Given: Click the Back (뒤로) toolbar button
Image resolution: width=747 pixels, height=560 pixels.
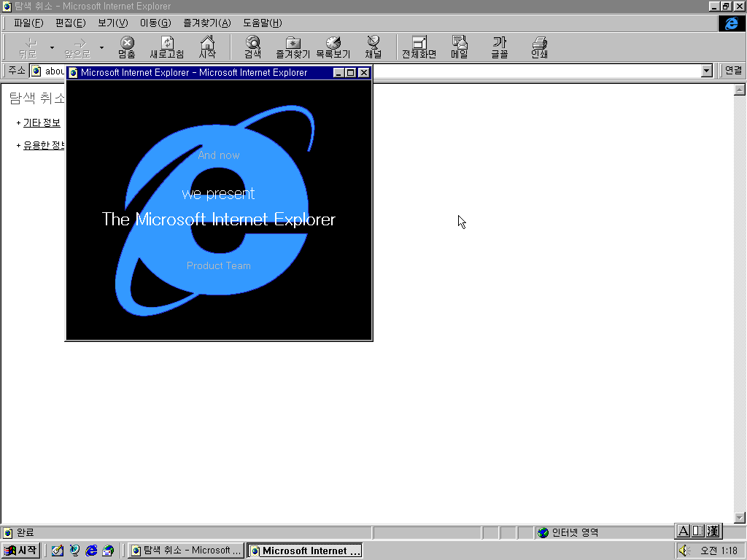Looking at the screenshot, I should (x=28, y=47).
